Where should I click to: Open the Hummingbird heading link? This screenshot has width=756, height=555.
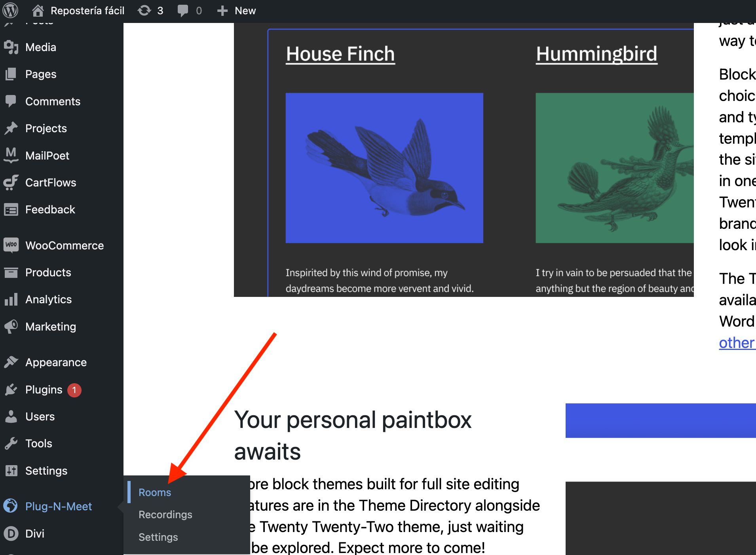596,54
